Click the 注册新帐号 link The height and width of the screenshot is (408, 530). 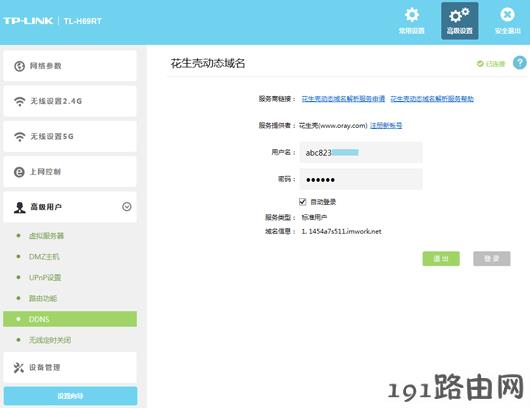386,125
